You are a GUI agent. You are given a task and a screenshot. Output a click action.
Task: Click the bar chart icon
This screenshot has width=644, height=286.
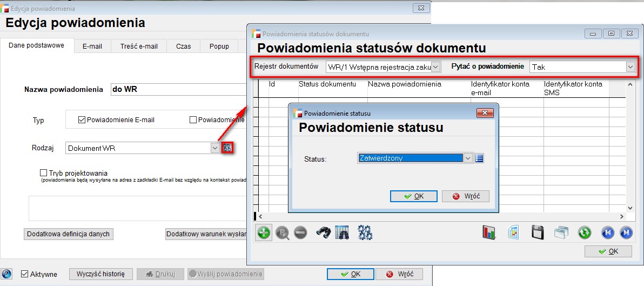pos(489,232)
